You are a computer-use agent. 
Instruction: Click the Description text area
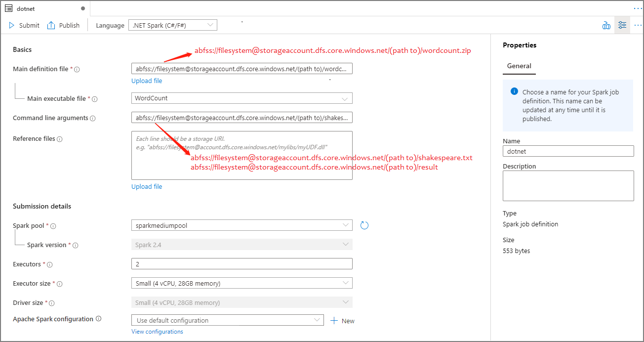coord(568,186)
